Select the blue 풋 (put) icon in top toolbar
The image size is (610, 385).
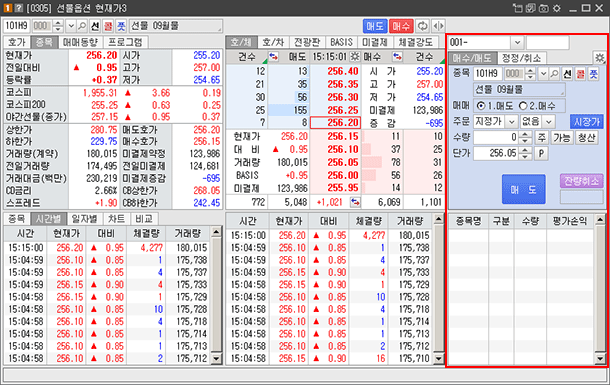(121, 26)
